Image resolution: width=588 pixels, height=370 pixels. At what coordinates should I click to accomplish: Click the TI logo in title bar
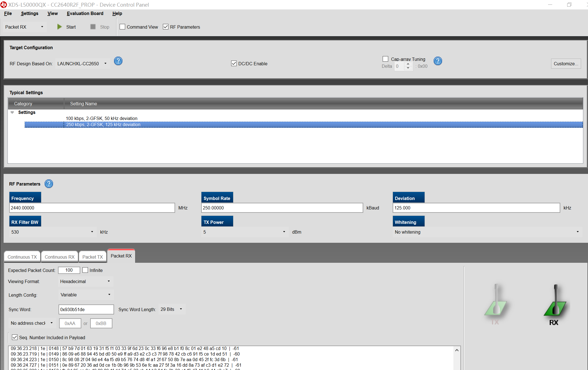pyautogui.click(x=3, y=4)
